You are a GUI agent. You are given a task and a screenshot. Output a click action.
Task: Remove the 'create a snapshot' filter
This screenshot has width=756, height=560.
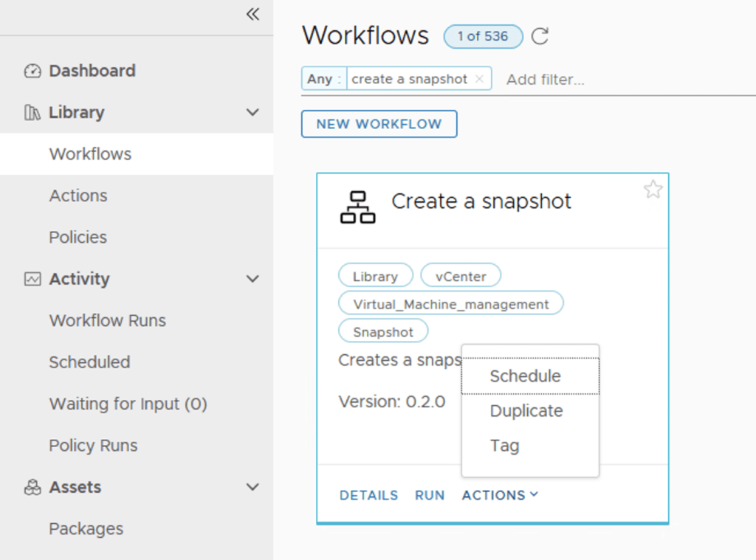click(x=479, y=79)
